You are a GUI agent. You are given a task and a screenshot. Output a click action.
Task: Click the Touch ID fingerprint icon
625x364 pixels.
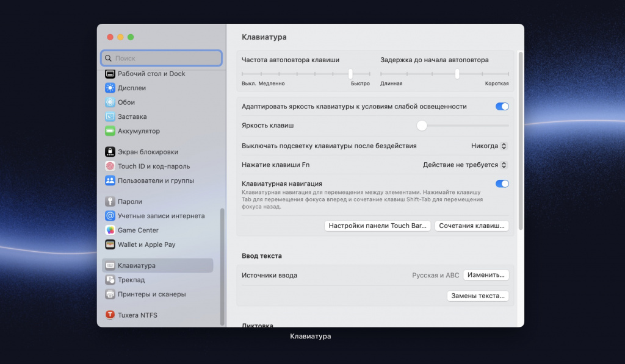[110, 166]
